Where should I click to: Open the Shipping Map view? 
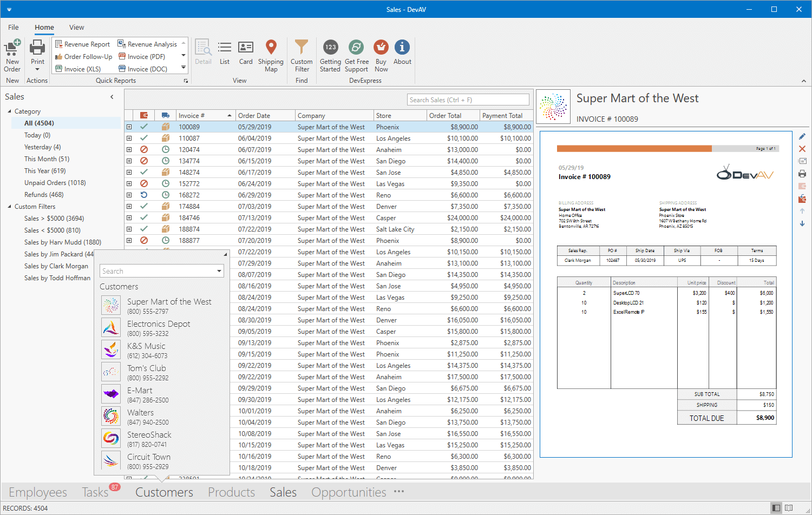pyautogui.click(x=271, y=49)
